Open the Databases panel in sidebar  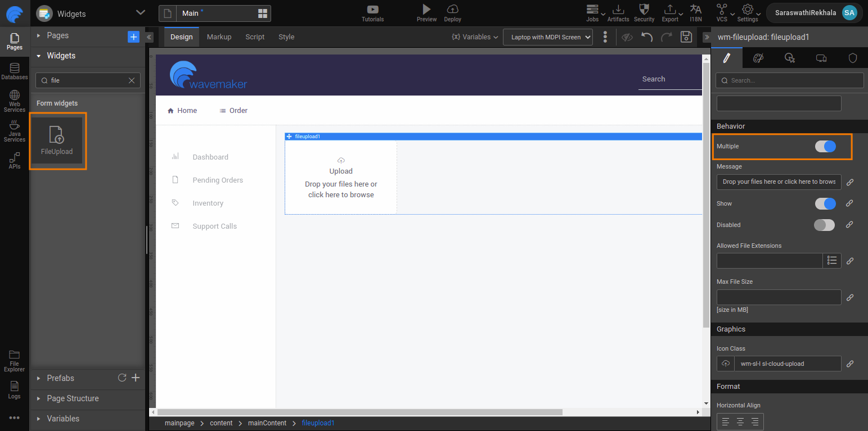click(15, 71)
